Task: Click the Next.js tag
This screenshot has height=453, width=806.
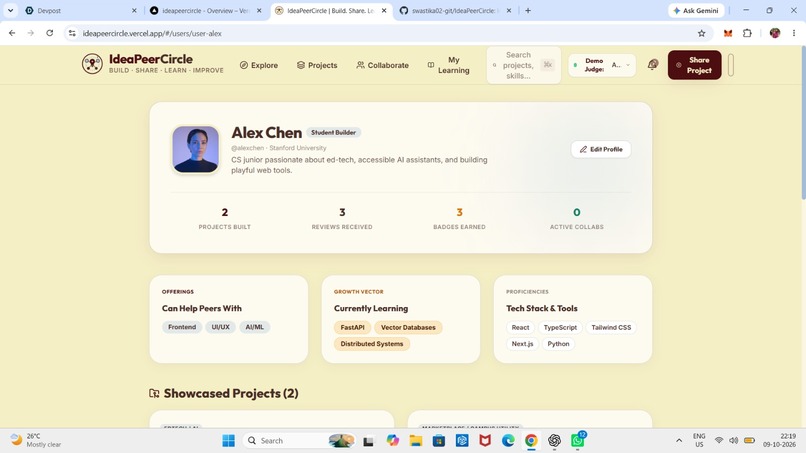Action: [522, 344]
